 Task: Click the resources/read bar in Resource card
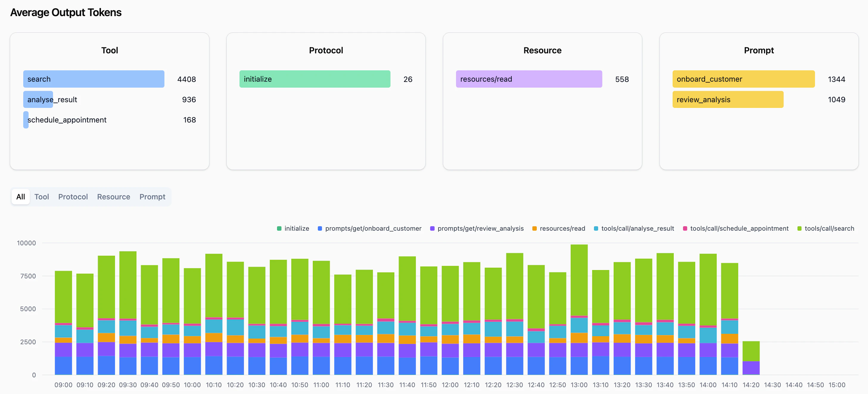pos(529,79)
